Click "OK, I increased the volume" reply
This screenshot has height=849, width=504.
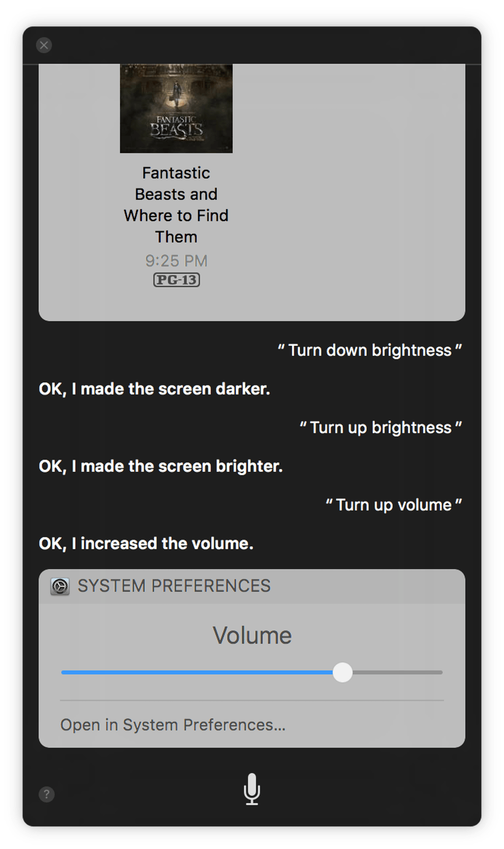coord(146,544)
